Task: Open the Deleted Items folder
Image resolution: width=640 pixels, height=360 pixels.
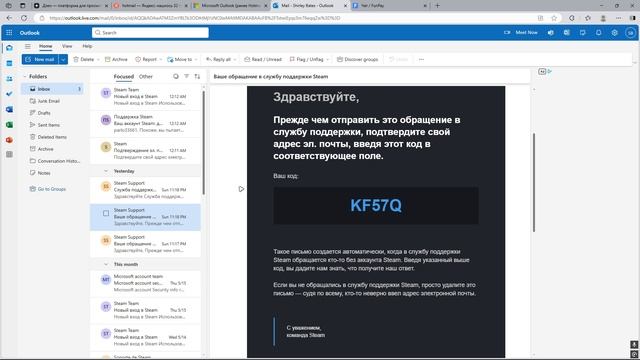Action: 48,137
